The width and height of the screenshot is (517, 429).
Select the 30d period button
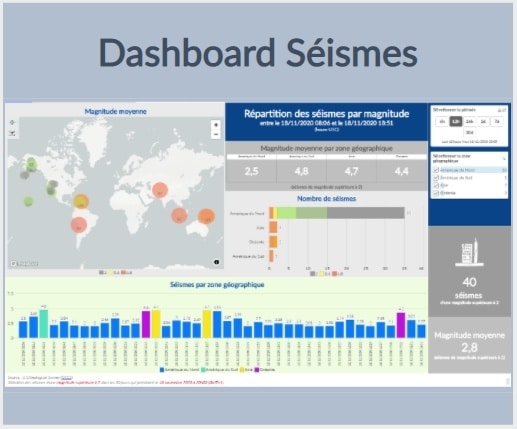[x=469, y=132]
